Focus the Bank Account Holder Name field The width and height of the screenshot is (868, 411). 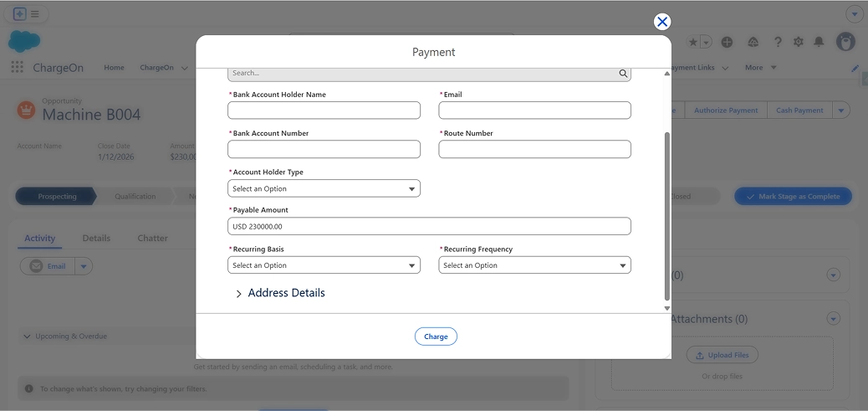324,110
